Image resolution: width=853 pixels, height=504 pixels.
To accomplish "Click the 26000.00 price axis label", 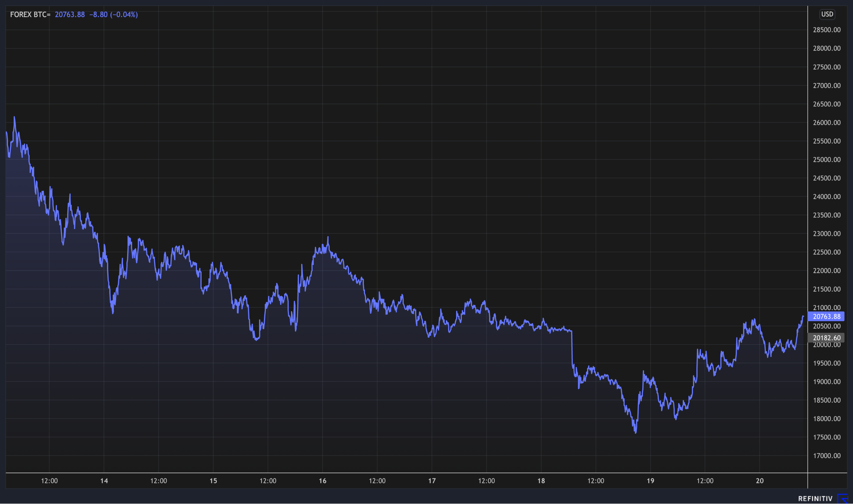I will click(827, 123).
